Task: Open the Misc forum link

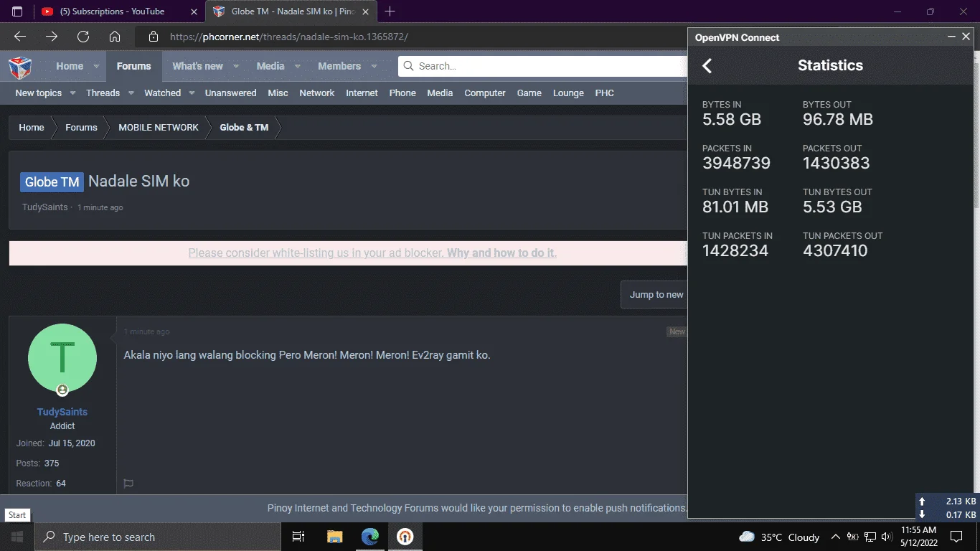Action: [278, 93]
